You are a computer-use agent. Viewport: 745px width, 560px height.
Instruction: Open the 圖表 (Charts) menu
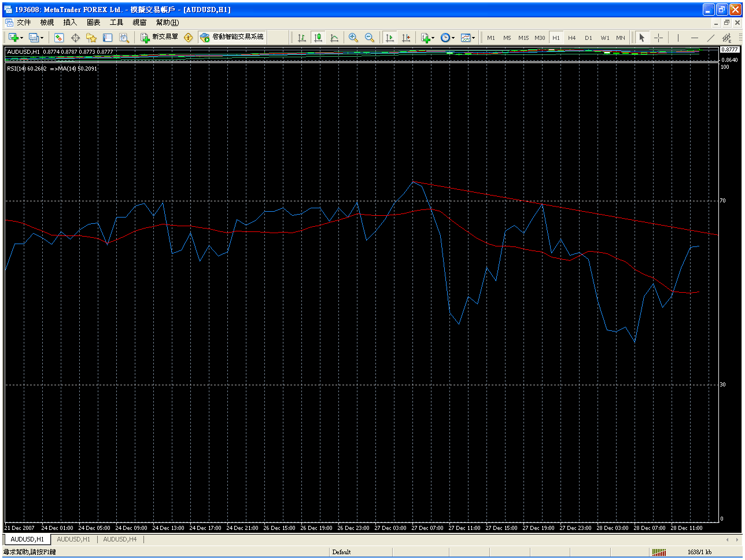click(x=93, y=23)
